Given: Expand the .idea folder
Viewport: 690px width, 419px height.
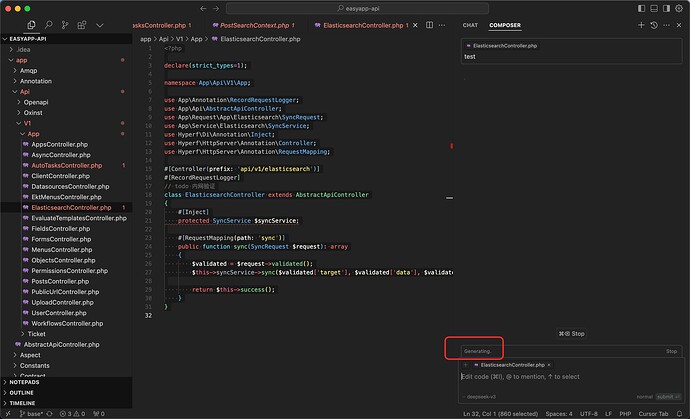Looking at the screenshot, I should coord(66,49).
